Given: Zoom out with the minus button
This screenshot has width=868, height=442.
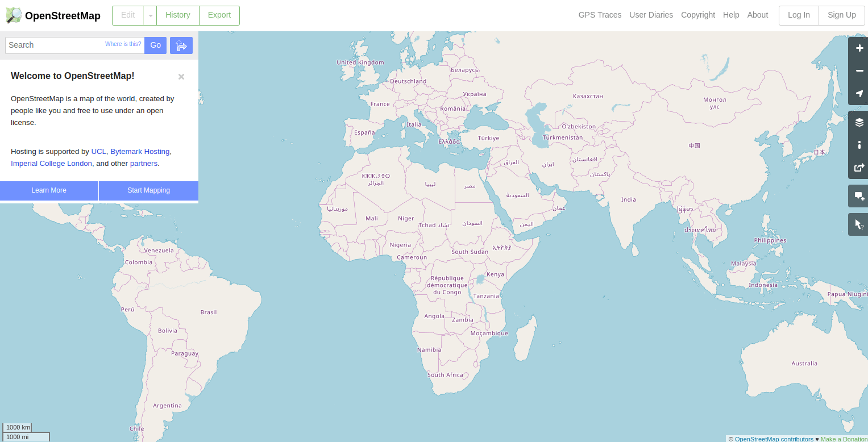Looking at the screenshot, I should click(x=859, y=71).
